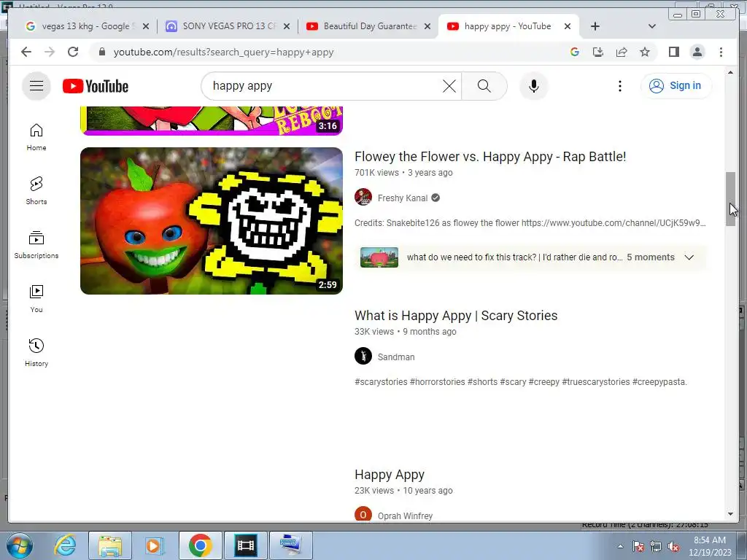Open YouTube settings three-dot menu
The image size is (747, 560).
click(620, 86)
